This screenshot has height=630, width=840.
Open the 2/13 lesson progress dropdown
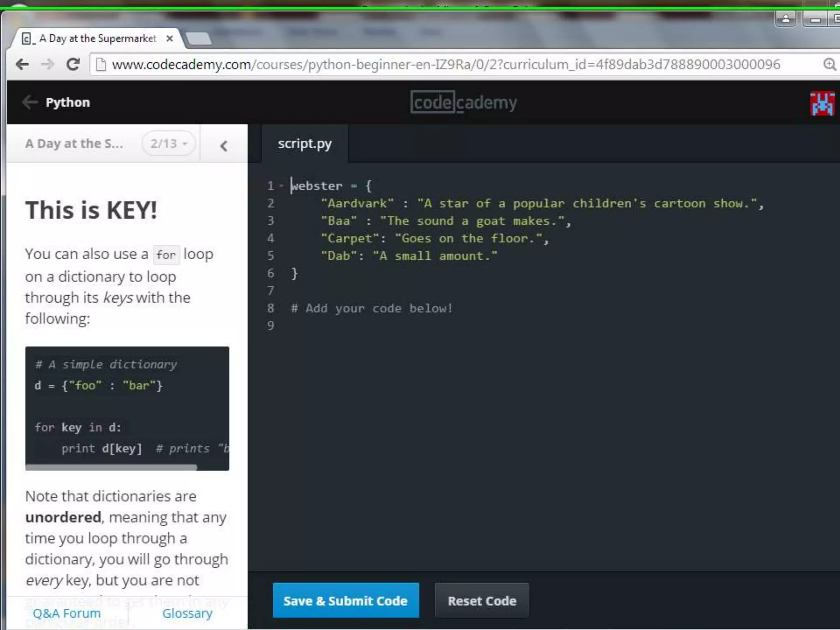[x=169, y=144]
